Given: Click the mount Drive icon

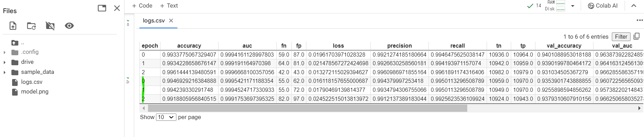Looking at the screenshot, I should point(50,26).
